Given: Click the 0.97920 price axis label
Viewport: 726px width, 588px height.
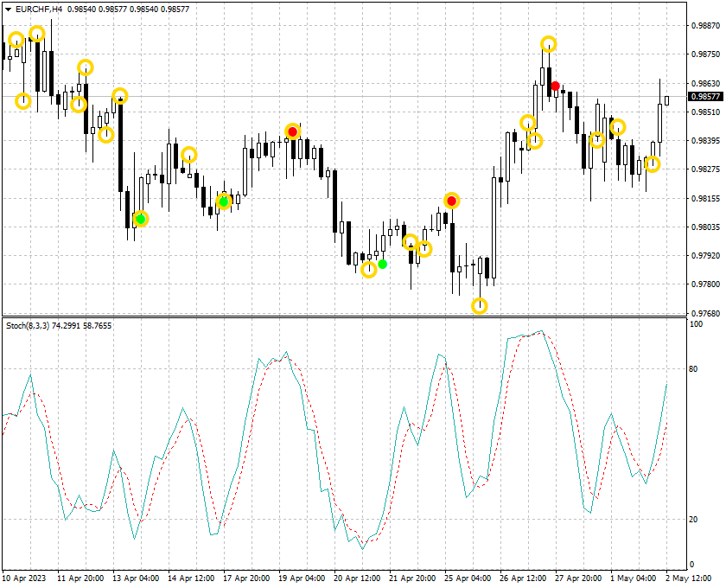Looking at the screenshot, I should click(x=705, y=256).
